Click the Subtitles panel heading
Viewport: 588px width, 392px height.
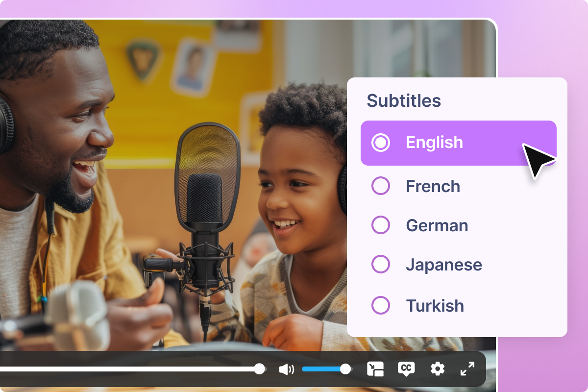pos(404,101)
